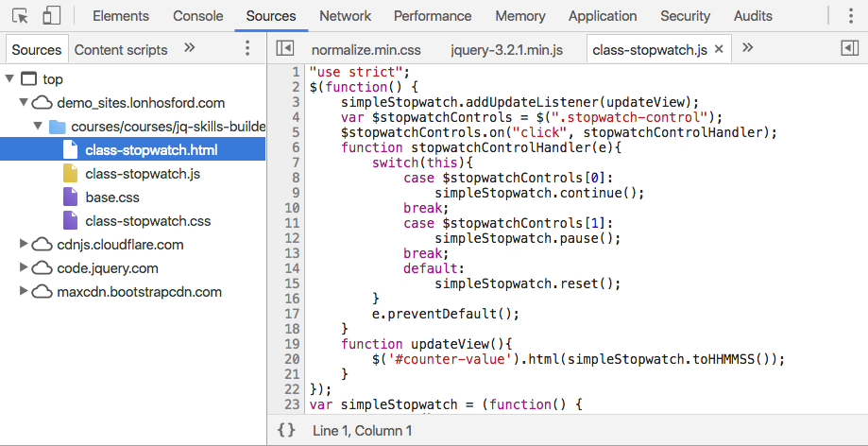
Task: Open class-stopwatch.css in file tree
Action: point(147,221)
